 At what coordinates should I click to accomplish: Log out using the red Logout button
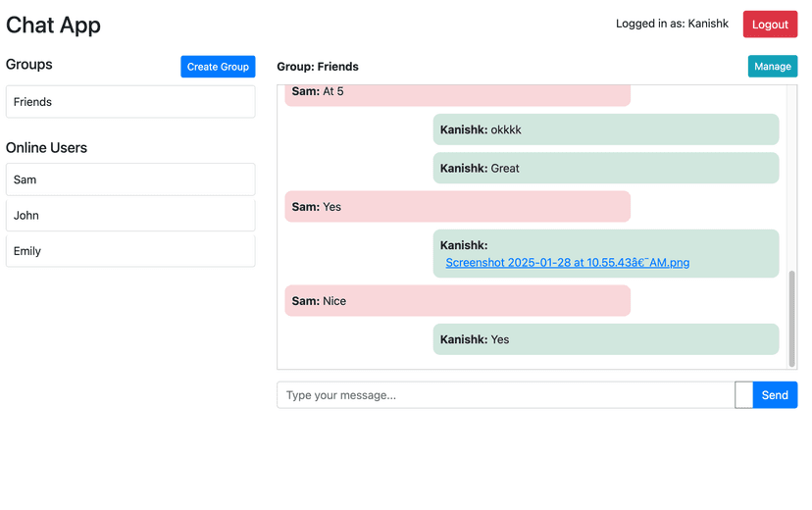[x=770, y=25]
